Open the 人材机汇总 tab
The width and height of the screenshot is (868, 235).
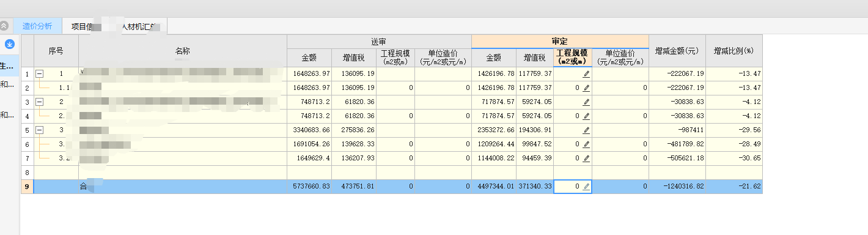coord(141,26)
